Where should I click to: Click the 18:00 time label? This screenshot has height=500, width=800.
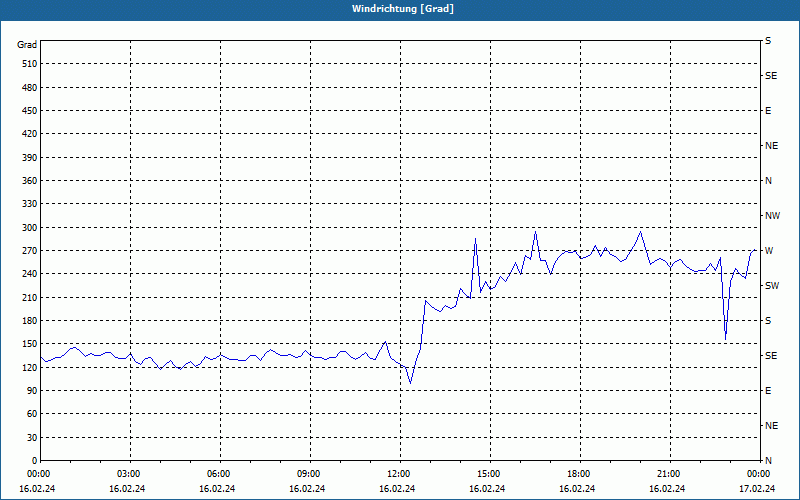click(x=579, y=474)
